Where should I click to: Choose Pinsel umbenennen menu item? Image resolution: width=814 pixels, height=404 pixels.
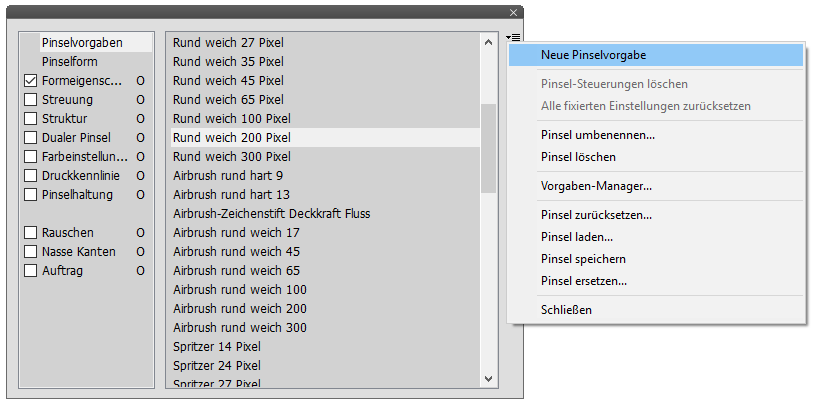pos(597,135)
